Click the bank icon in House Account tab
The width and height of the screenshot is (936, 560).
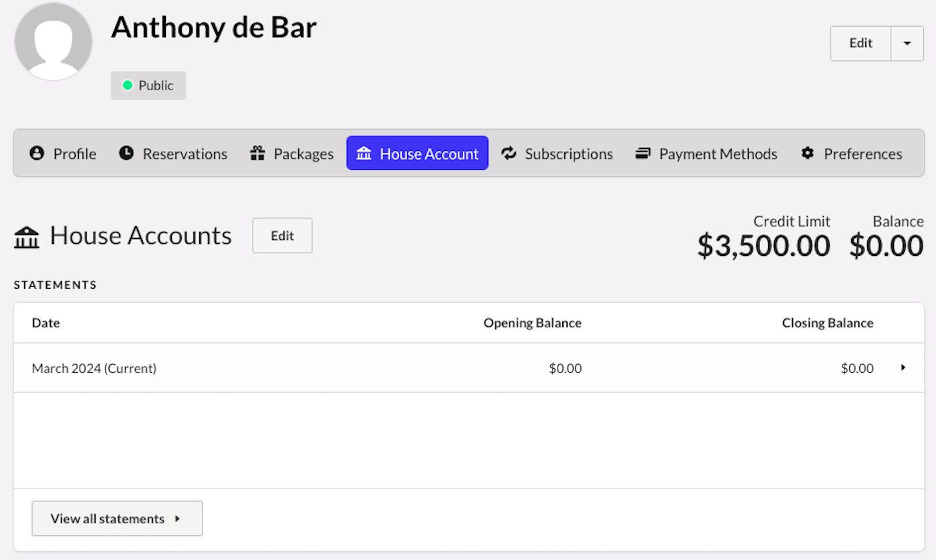[x=364, y=154]
